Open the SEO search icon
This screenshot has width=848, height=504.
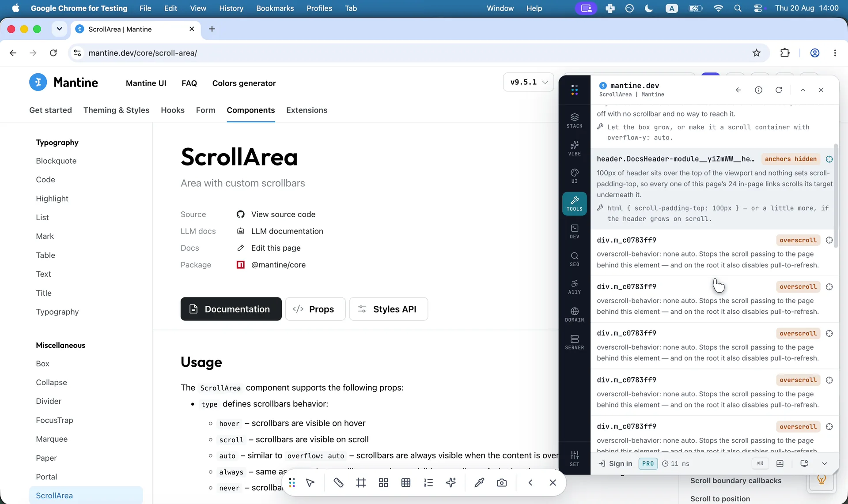click(x=574, y=259)
